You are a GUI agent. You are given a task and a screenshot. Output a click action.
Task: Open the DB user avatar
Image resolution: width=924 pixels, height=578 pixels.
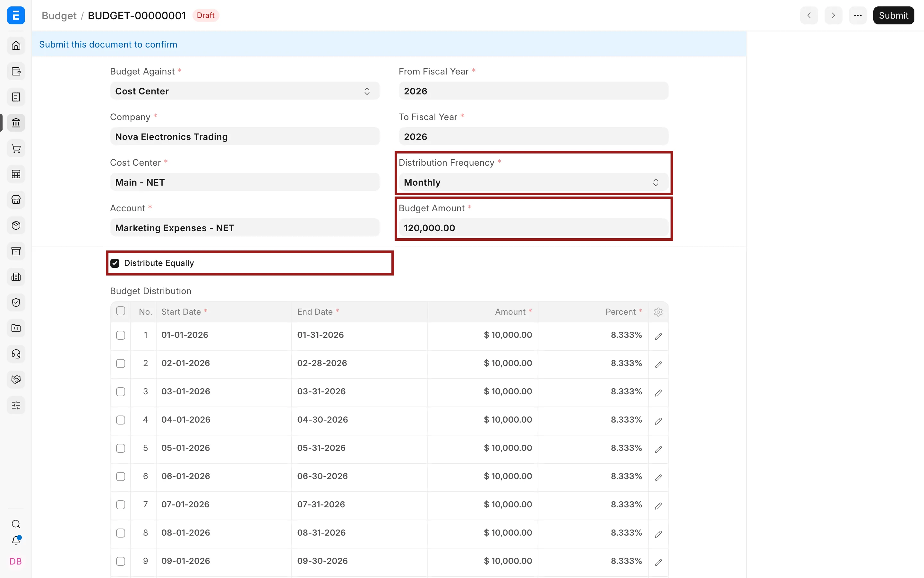(x=16, y=561)
